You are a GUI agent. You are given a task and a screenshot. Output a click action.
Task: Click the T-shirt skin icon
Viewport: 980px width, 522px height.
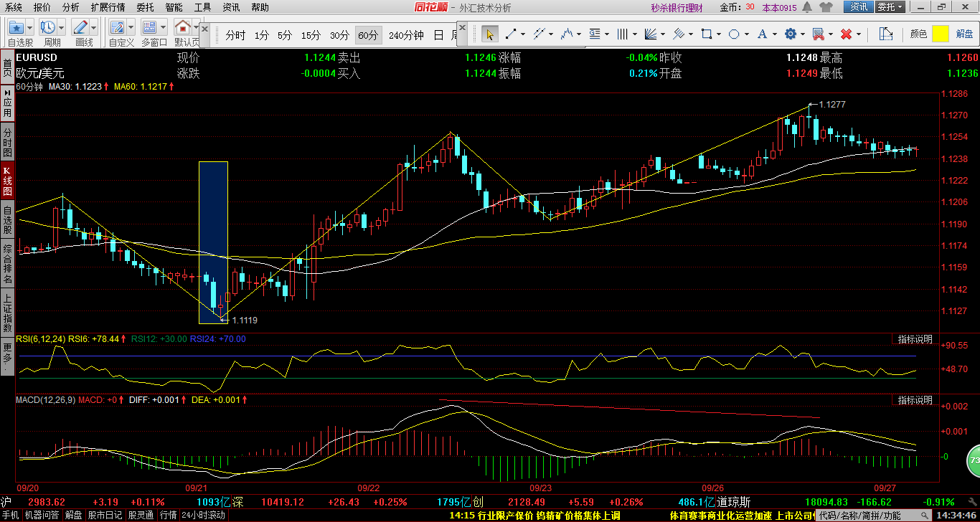tap(826, 6)
